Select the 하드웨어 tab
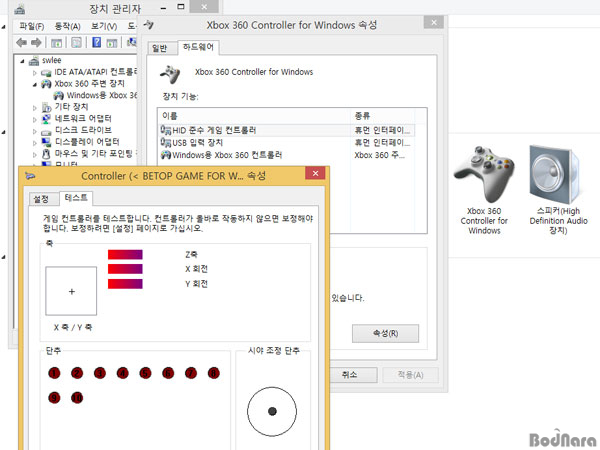The height and width of the screenshot is (450, 600). point(198,47)
